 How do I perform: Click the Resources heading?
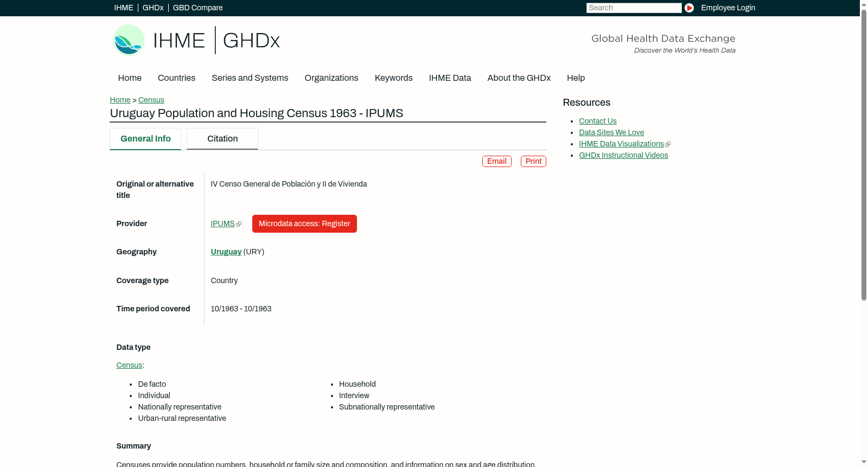point(586,103)
